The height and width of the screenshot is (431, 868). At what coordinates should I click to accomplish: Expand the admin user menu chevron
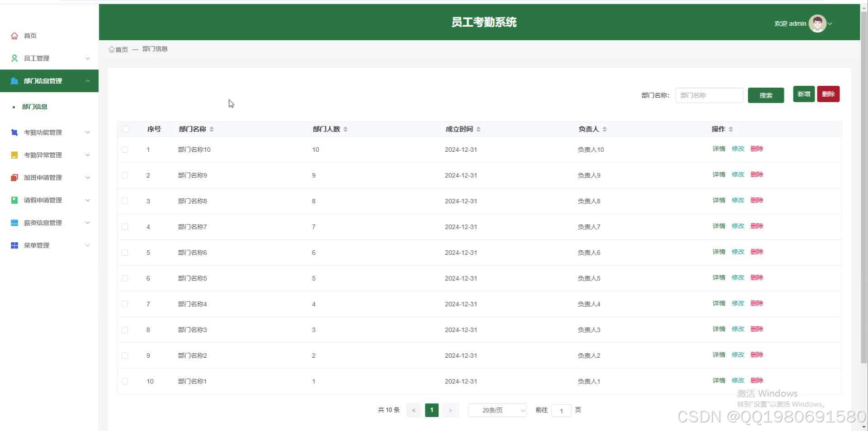click(x=832, y=23)
